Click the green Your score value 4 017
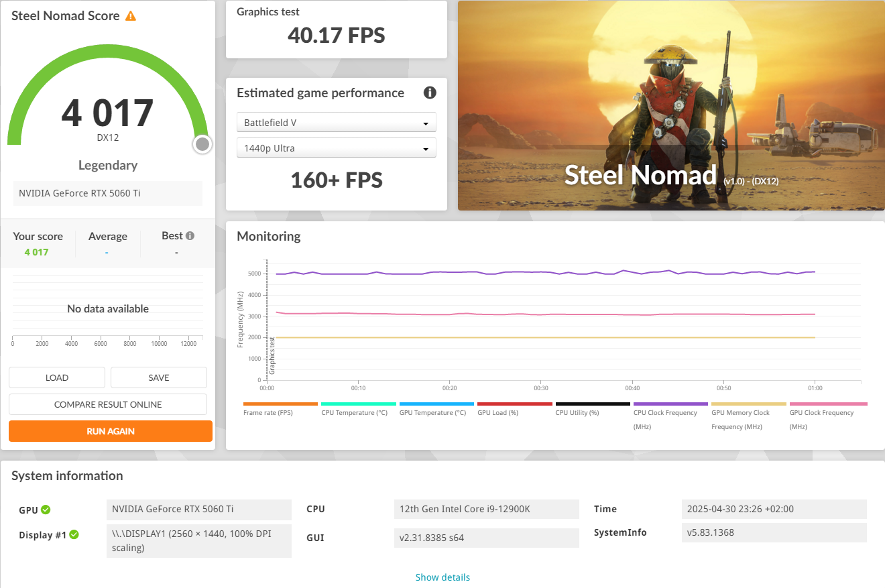The width and height of the screenshot is (885, 588). [x=37, y=252]
